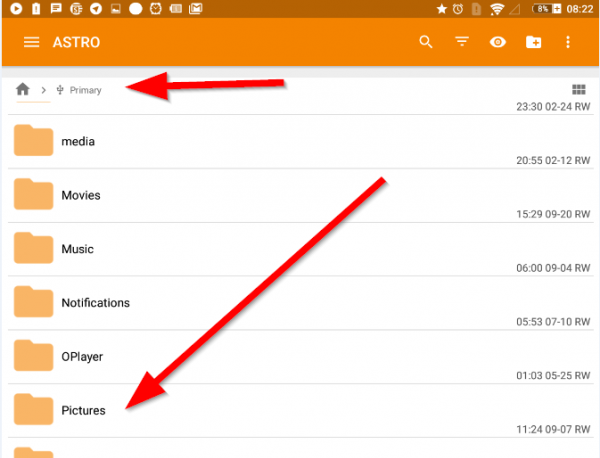Open the filter options icon
600x458 pixels.
(462, 41)
